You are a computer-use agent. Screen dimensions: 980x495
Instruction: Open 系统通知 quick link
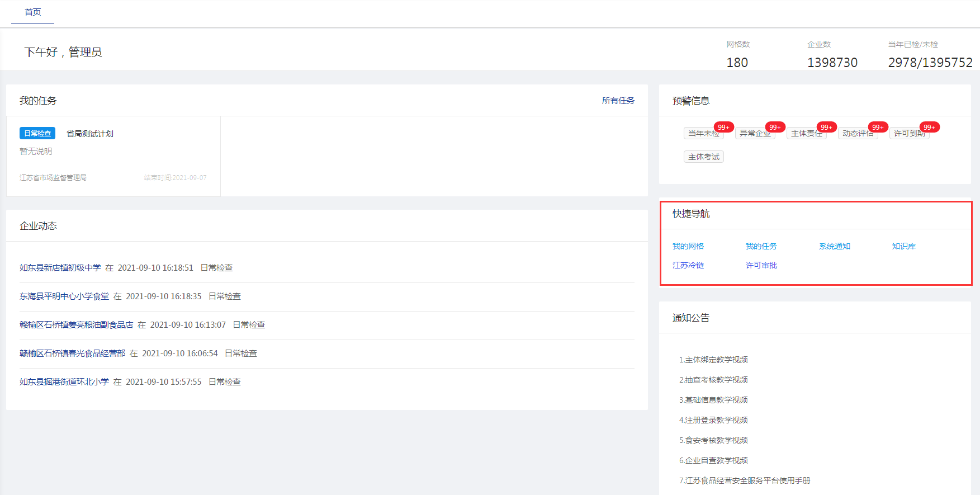(834, 246)
